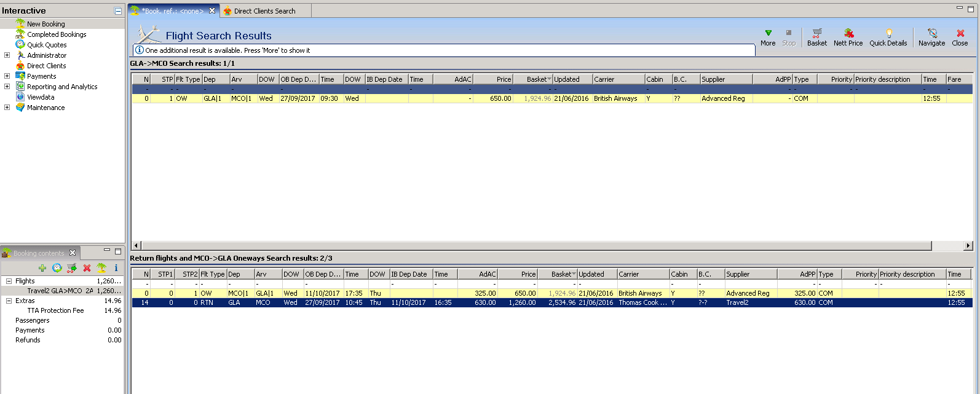Open Completed Bookings
The image size is (980, 394).
(57, 34)
